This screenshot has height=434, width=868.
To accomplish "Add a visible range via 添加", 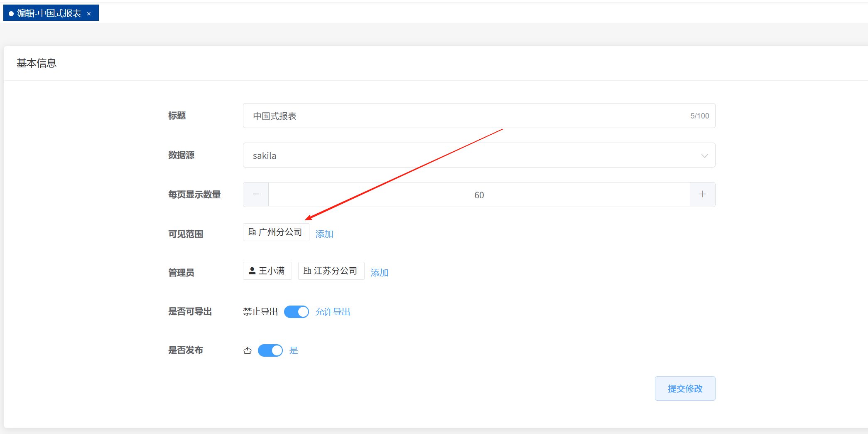I will pyautogui.click(x=324, y=234).
